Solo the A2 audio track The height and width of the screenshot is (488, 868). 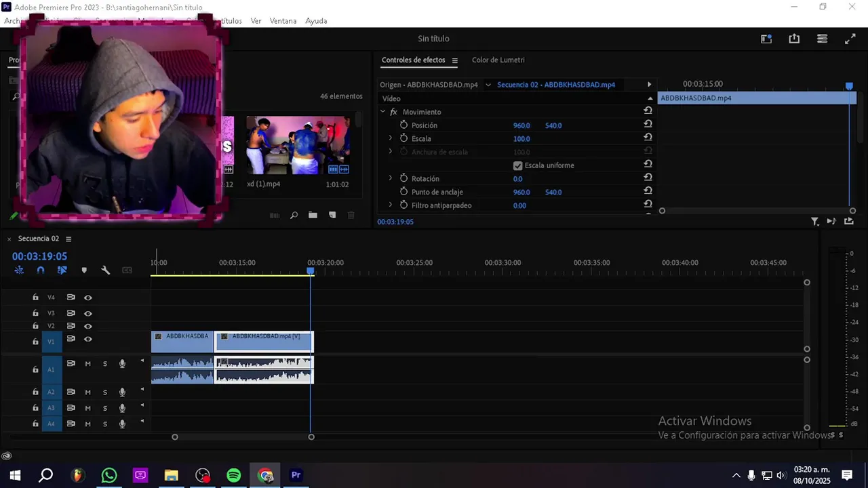(105, 392)
